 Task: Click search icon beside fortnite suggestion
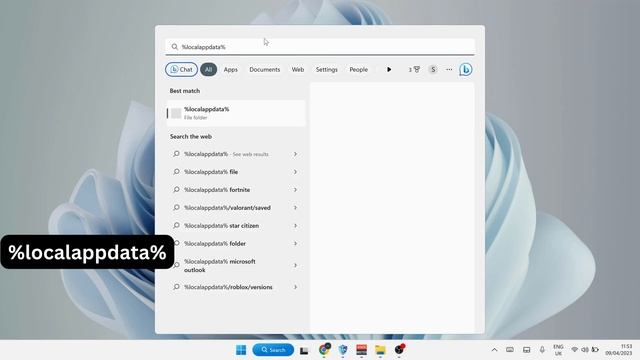[176, 189]
